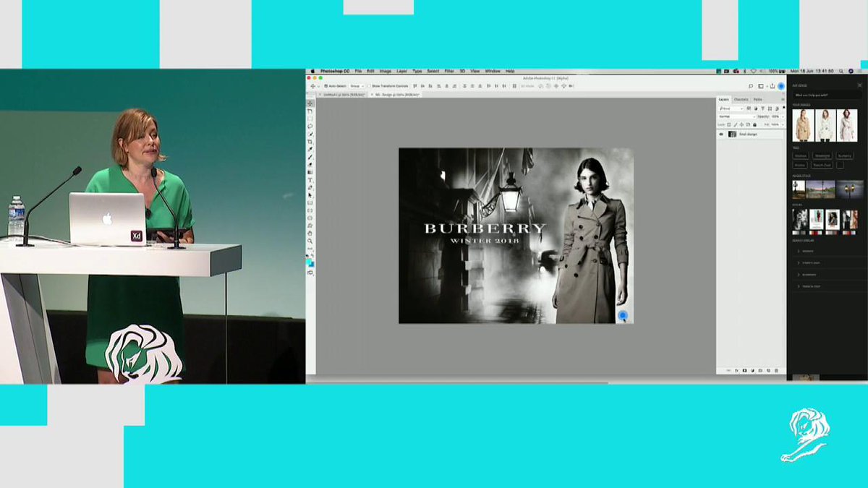Viewport: 868px width, 488px height.
Task: Select the Hand tool
Action: click(x=310, y=233)
